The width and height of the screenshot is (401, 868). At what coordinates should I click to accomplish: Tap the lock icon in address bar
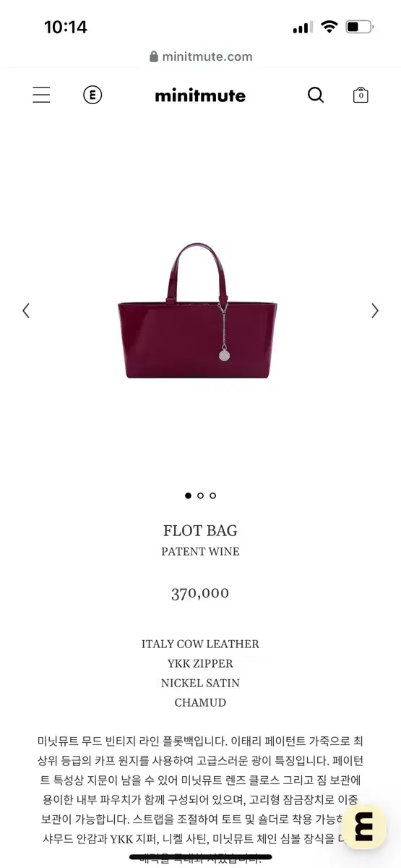(x=153, y=56)
